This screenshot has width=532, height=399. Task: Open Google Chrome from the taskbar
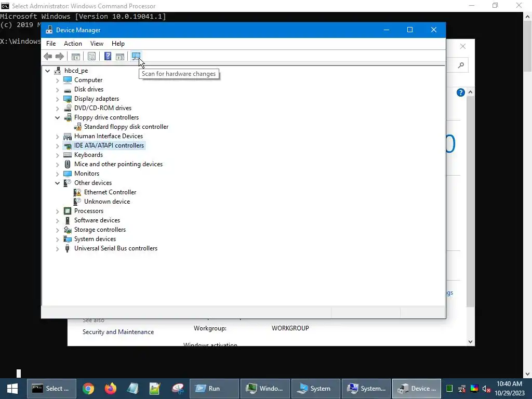click(x=88, y=389)
